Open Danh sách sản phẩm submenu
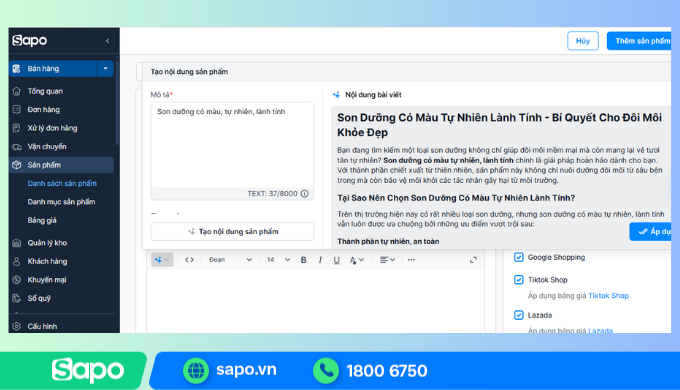 tap(62, 184)
